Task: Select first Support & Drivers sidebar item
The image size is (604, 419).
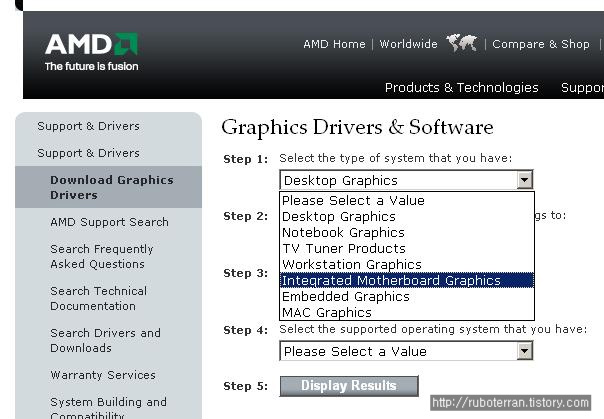Action: (88, 126)
